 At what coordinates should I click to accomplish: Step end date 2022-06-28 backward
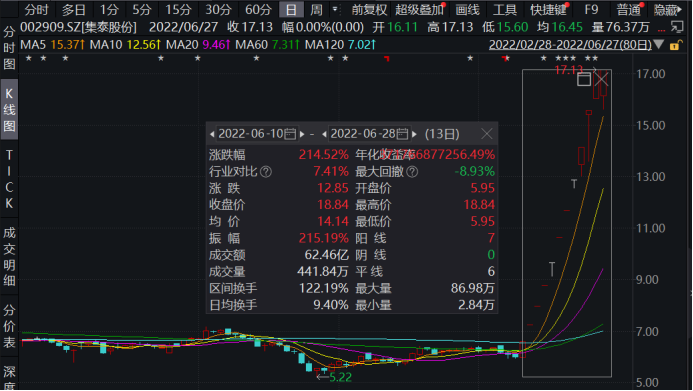tap(324, 134)
